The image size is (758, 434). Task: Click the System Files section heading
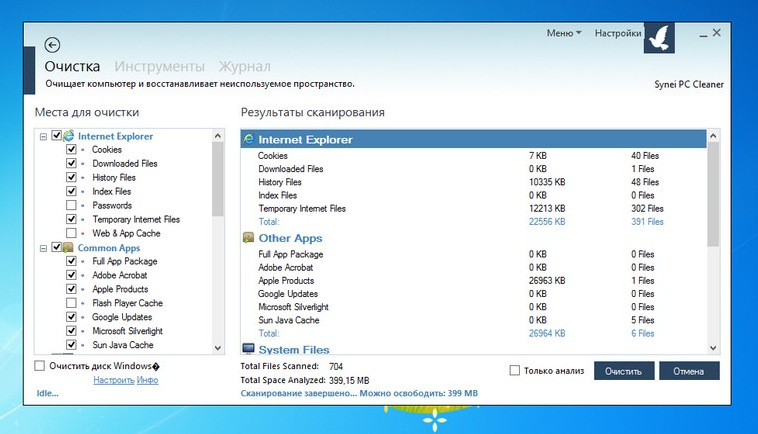point(294,349)
